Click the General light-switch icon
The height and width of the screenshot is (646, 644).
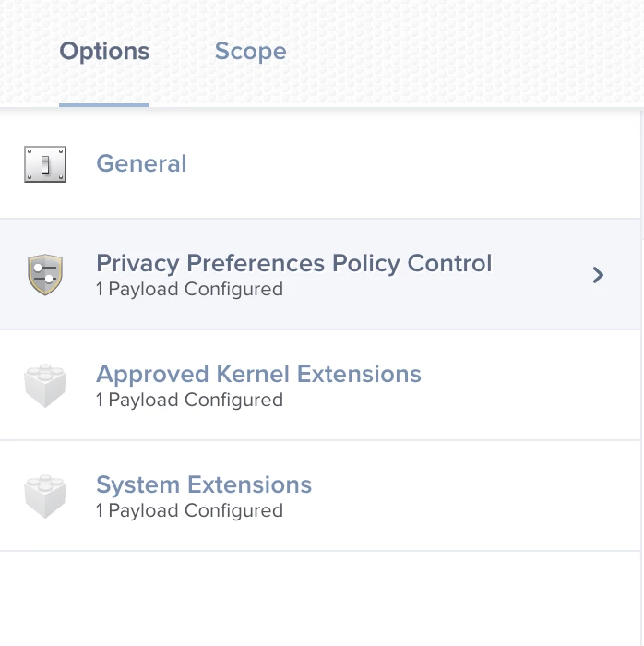click(45, 164)
